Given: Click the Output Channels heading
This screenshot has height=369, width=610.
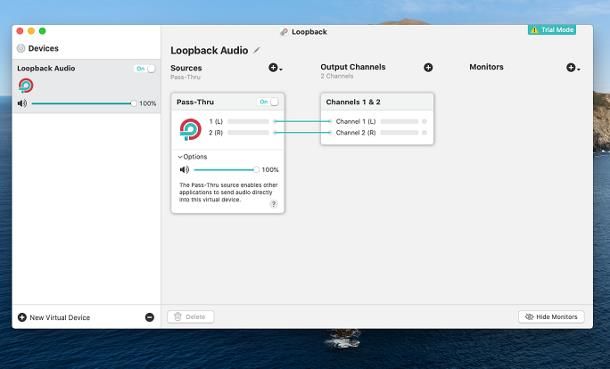Looking at the screenshot, I should click(x=353, y=67).
